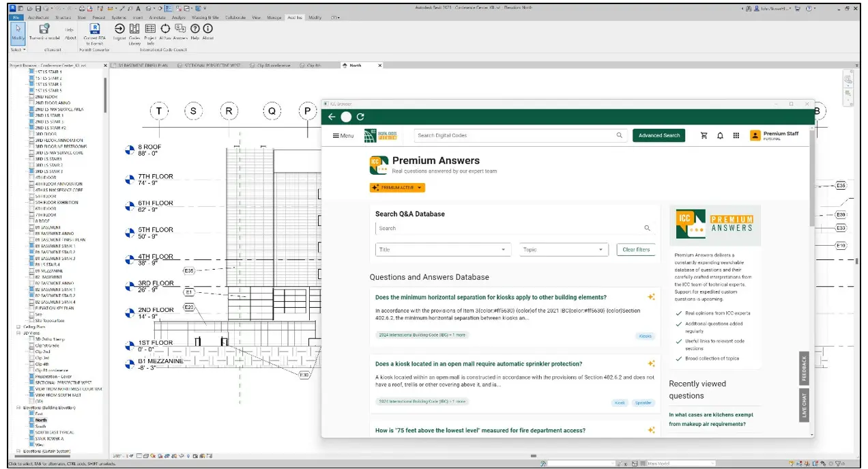Click the Kiosks topic tag
Image resolution: width=868 pixels, height=469 pixels.
click(x=645, y=336)
